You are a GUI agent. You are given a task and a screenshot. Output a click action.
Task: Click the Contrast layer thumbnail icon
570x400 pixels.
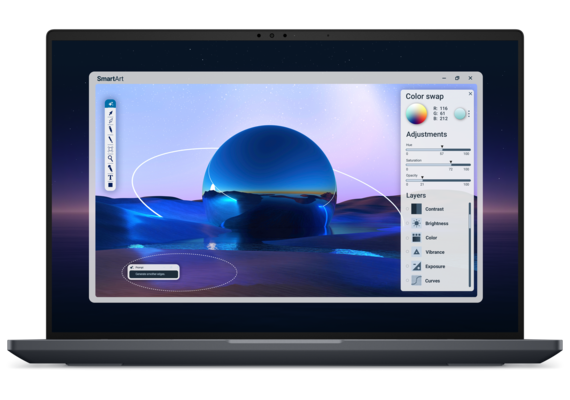(x=416, y=209)
